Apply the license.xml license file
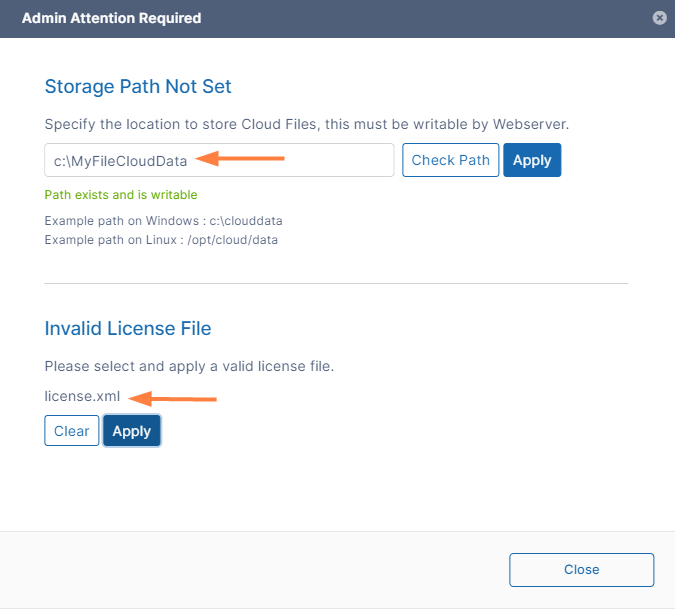The image size is (675, 609). point(131,431)
